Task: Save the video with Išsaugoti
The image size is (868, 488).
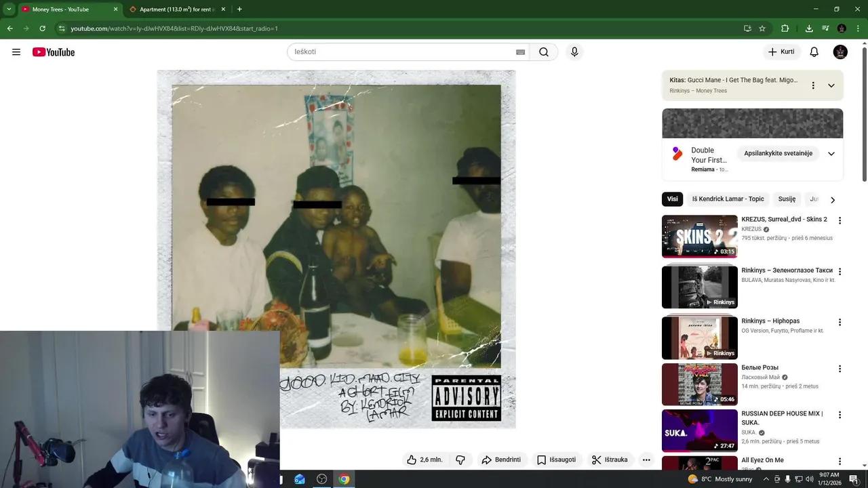Action: [557, 460]
